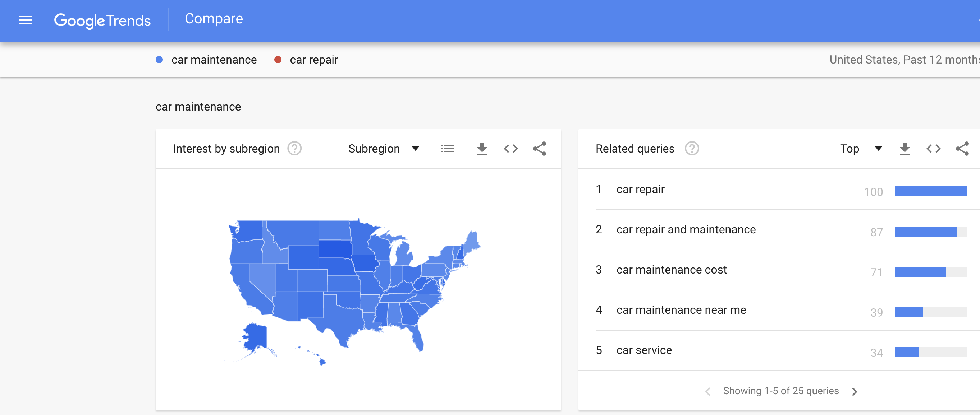The width and height of the screenshot is (980, 415).
Task: Open the car repair related query
Action: coord(641,189)
